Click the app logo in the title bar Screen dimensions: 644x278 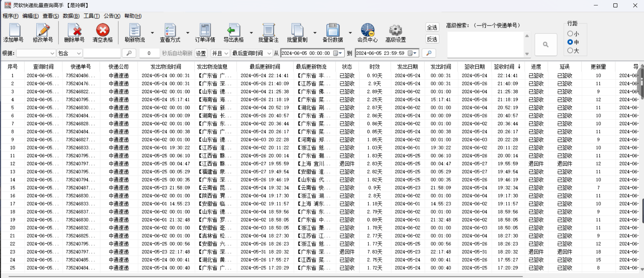click(7, 5)
